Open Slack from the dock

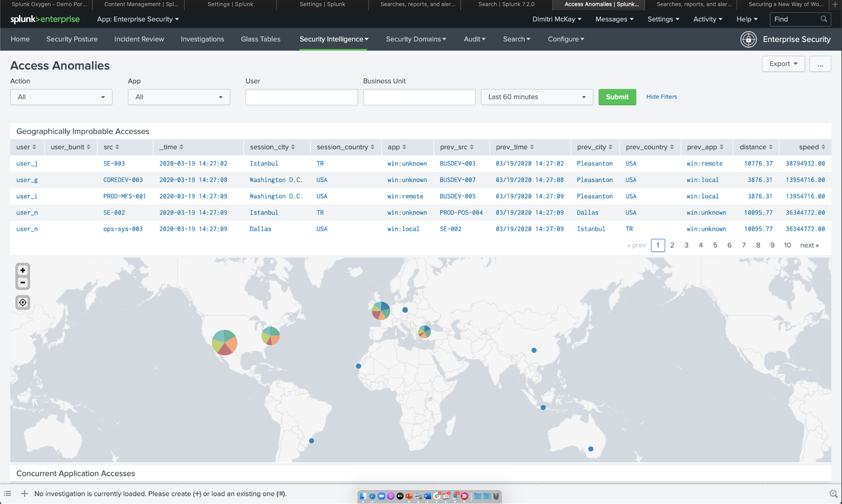[x=437, y=496]
